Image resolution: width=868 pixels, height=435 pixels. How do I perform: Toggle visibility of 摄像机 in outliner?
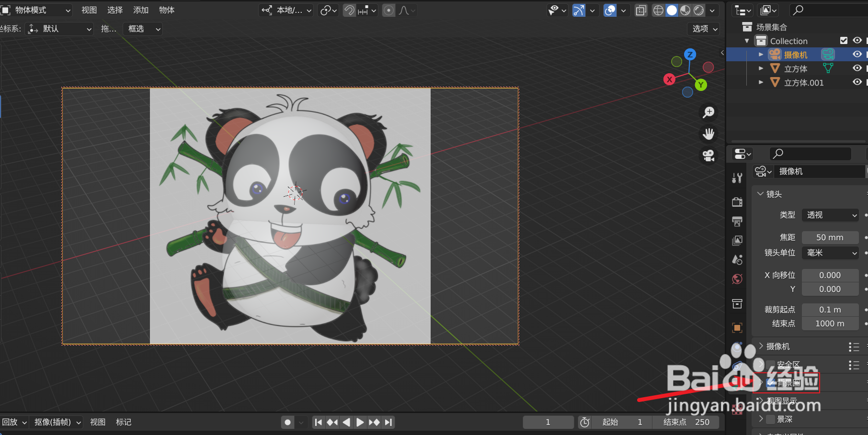(857, 55)
